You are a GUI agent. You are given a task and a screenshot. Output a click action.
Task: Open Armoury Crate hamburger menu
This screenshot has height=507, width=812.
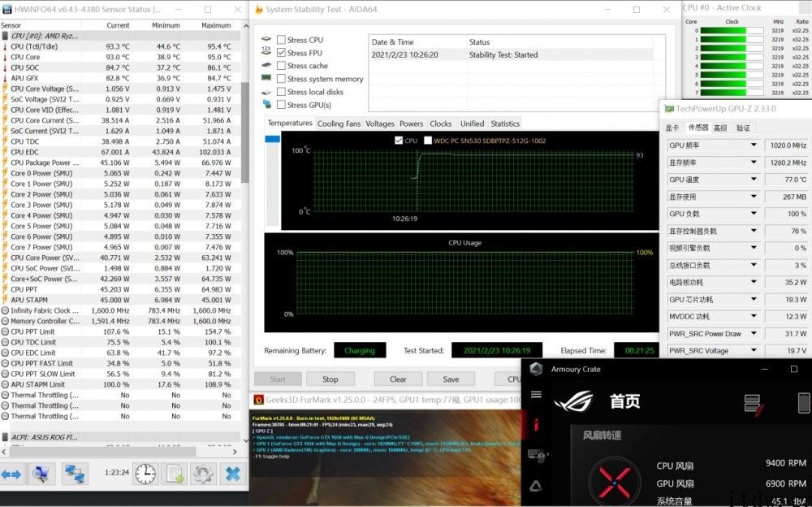pyautogui.click(x=537, y=395)
